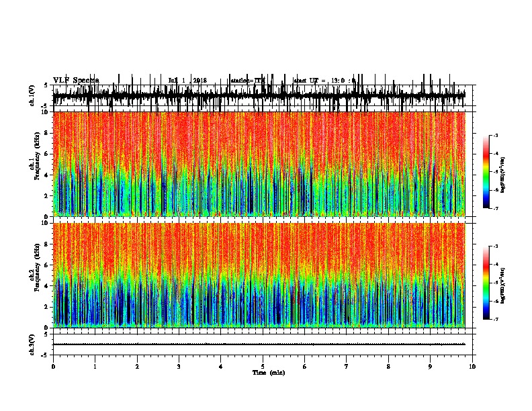Click time axis tick label '5'

point(263,367)
